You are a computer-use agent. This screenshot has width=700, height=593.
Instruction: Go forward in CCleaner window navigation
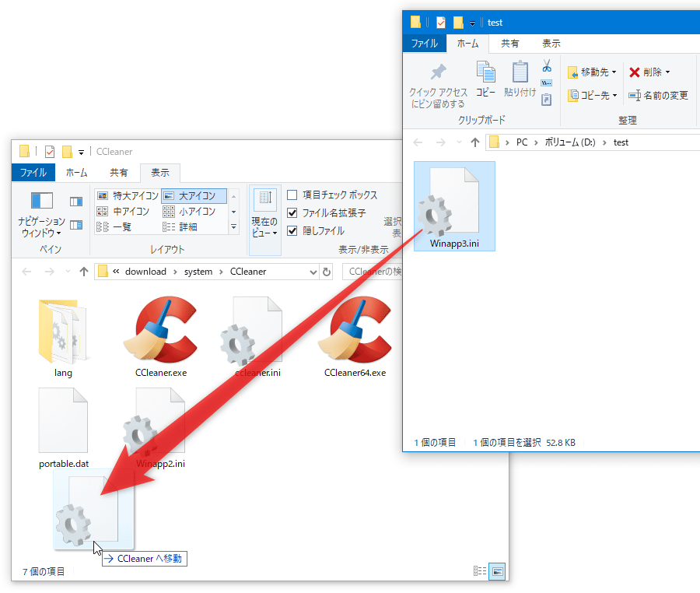tap(49, 272)
